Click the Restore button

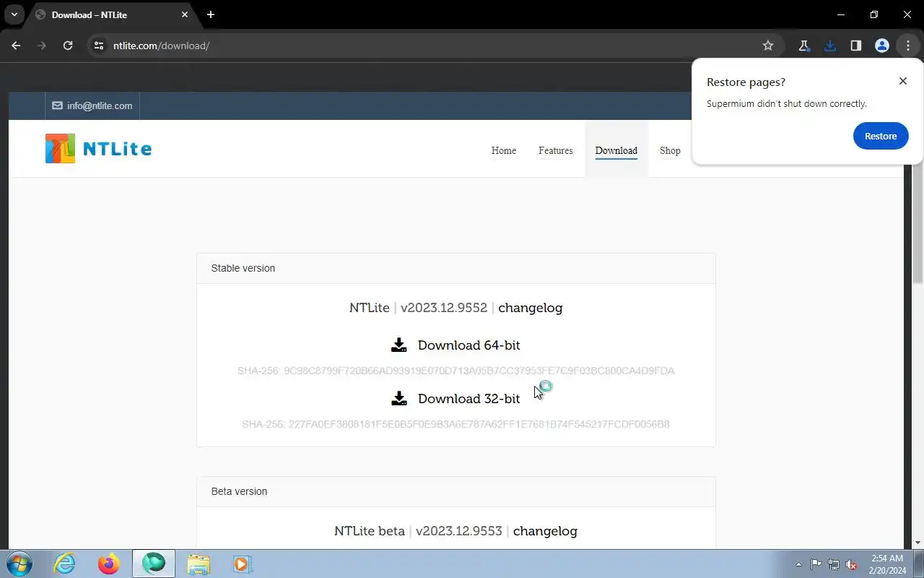click(881, 136)
